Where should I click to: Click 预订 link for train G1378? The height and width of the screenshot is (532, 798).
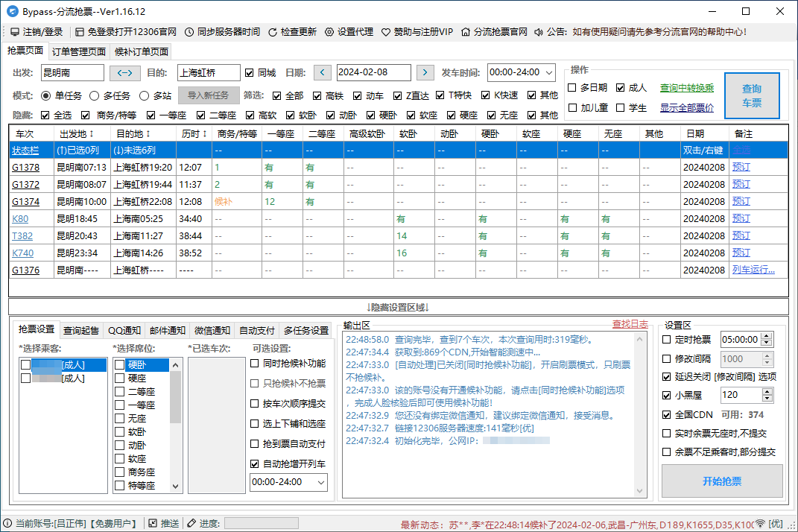(x=741, y=168)
